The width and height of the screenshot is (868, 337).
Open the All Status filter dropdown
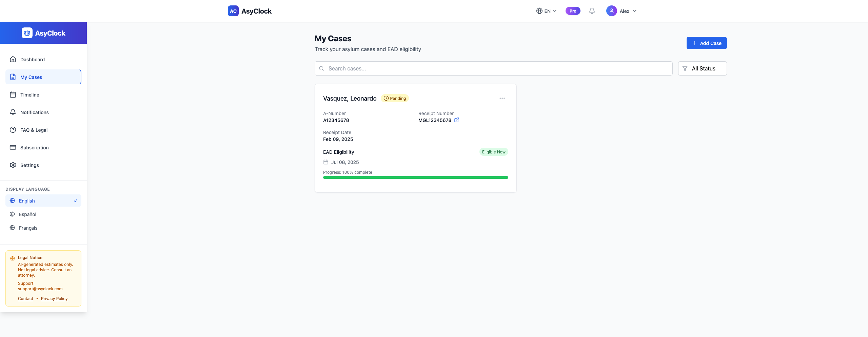(x=702, y=68)
